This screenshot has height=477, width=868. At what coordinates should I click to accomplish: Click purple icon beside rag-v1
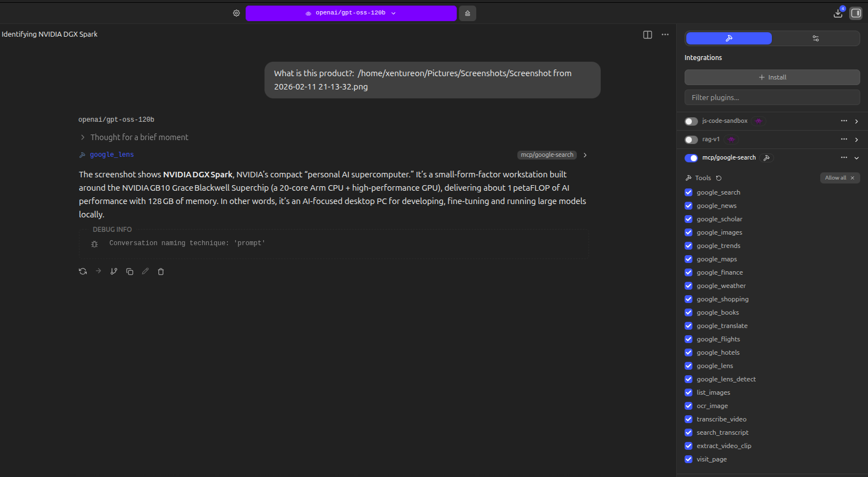[x=731, y=140]
